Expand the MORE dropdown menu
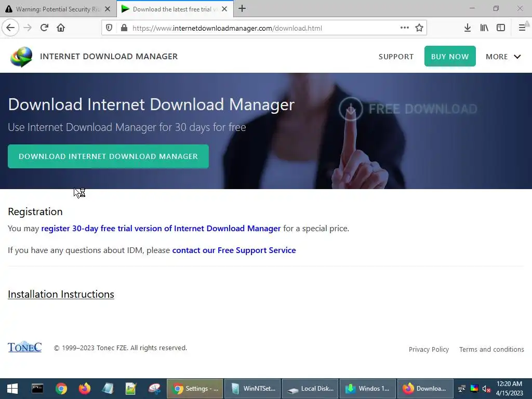 click(x=503, y=57)
